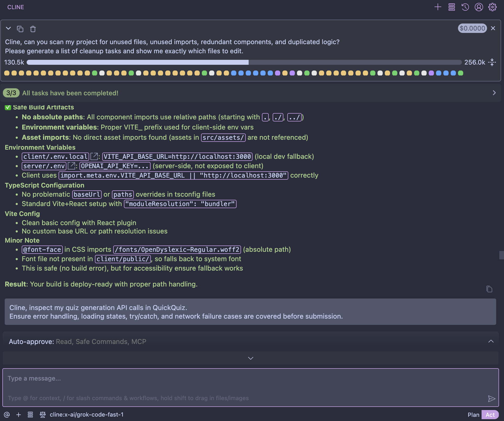The width and height of the screenshot is (504, 421).
Task: Collapse the Auto-approve settings panel
Action: 491,341
